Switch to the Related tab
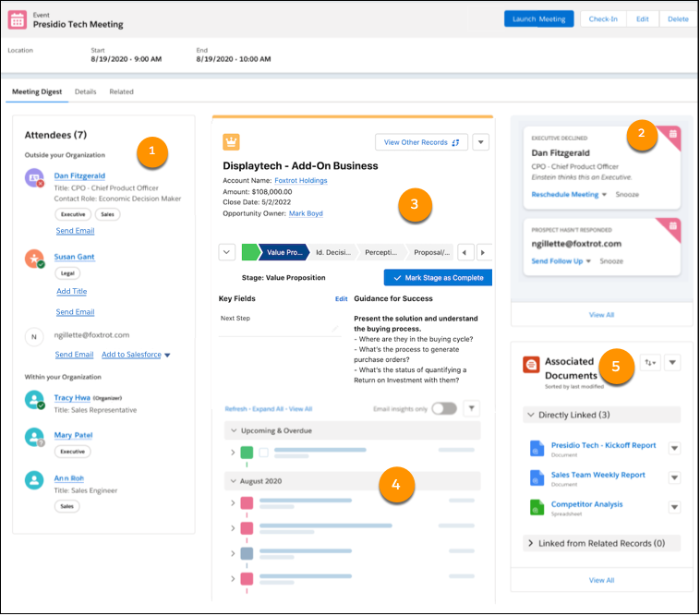 click(121, 92)
